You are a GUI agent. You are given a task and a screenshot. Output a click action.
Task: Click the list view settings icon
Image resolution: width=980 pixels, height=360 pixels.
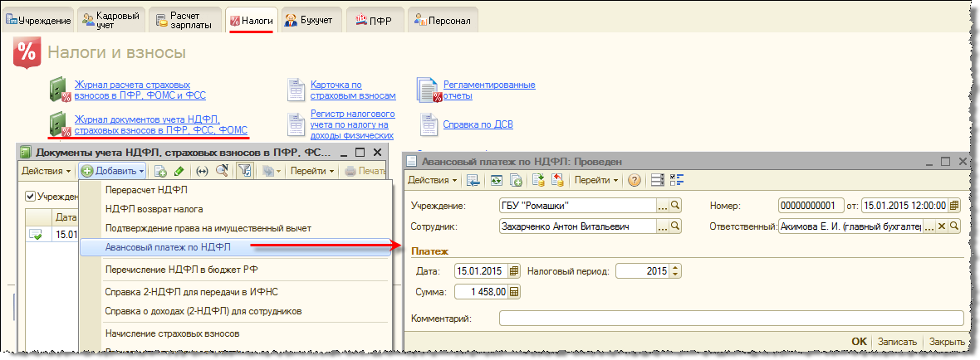point(657,180)
